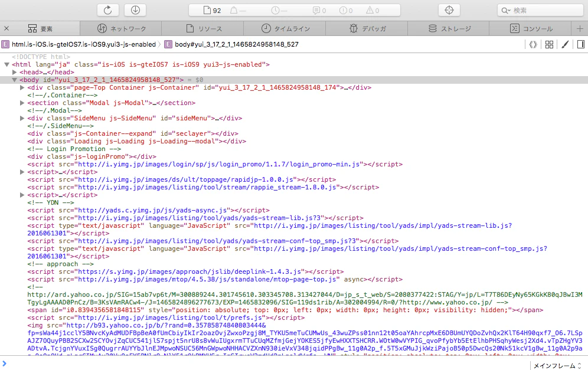Open the warnings count indicator
This screenshot has width=588, height=370.
coord(373,11)
